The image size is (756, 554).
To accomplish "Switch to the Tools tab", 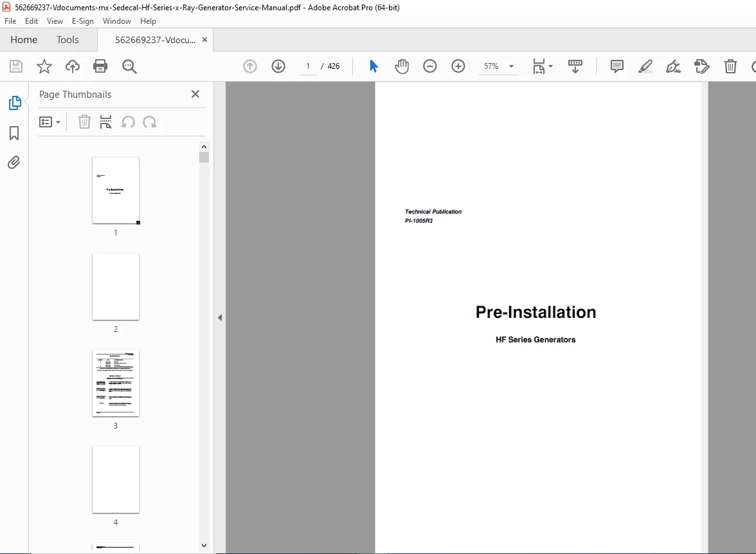I will coord(67,40).
